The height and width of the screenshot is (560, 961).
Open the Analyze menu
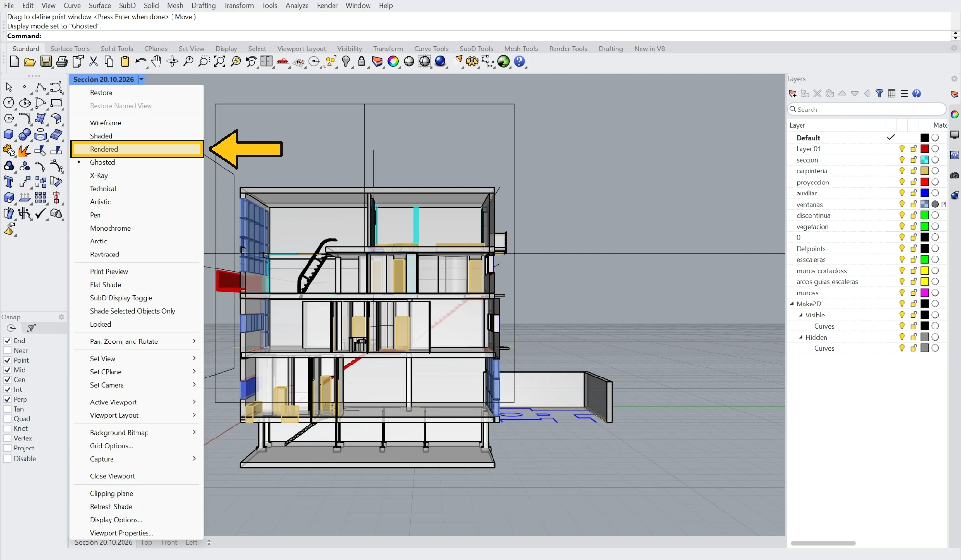(297, 5)
